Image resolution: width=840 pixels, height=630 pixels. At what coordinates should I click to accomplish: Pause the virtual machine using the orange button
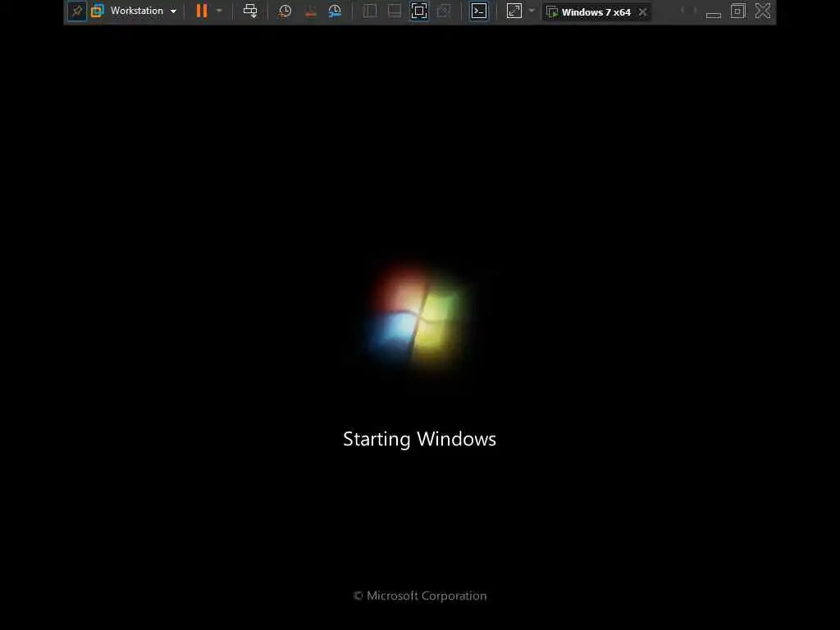[x=202, y=11]
